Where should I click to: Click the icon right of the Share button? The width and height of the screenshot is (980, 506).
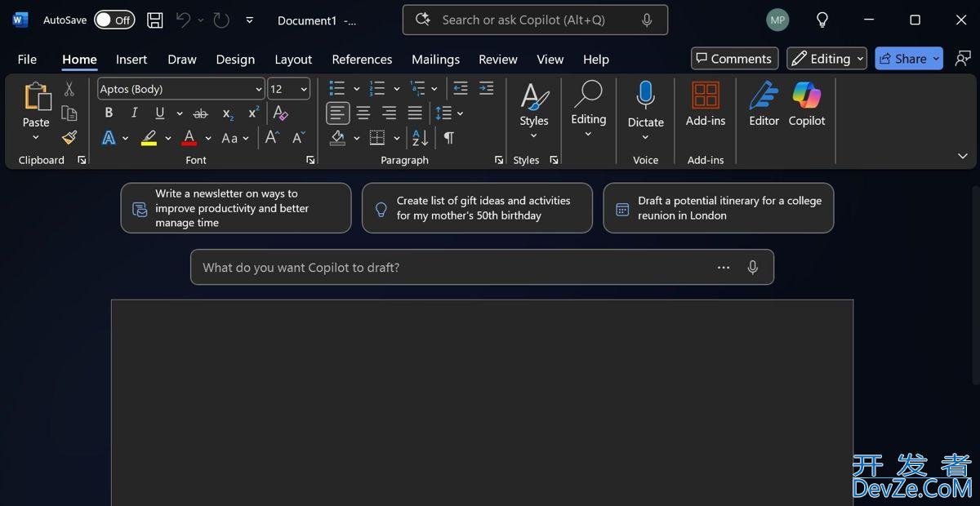964,59
